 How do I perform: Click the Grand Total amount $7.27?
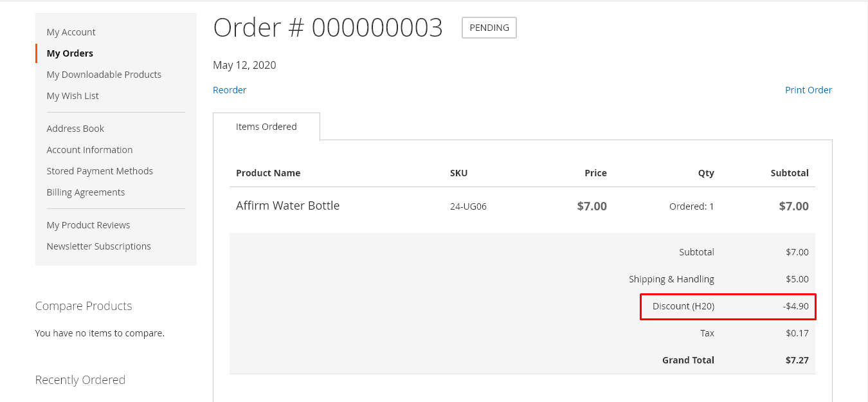click(797, 360)
